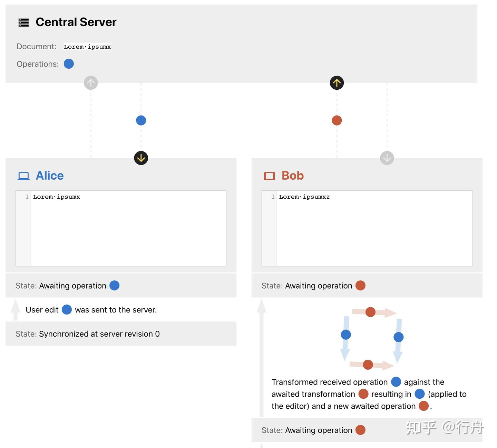Viewport: 497px width, 448px height.
Task: Click blue dot in Alice's Awaiting operation state
Action: (x=114, y=286)
